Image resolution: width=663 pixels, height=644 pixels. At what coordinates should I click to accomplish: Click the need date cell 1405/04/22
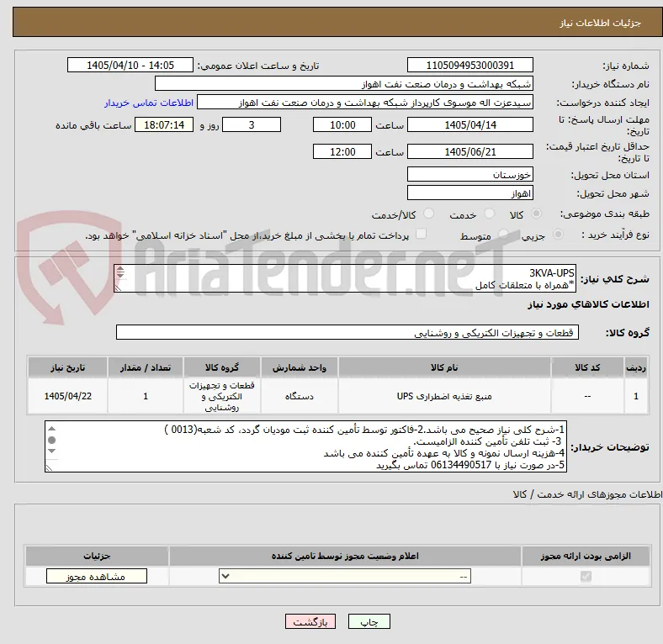67,396
